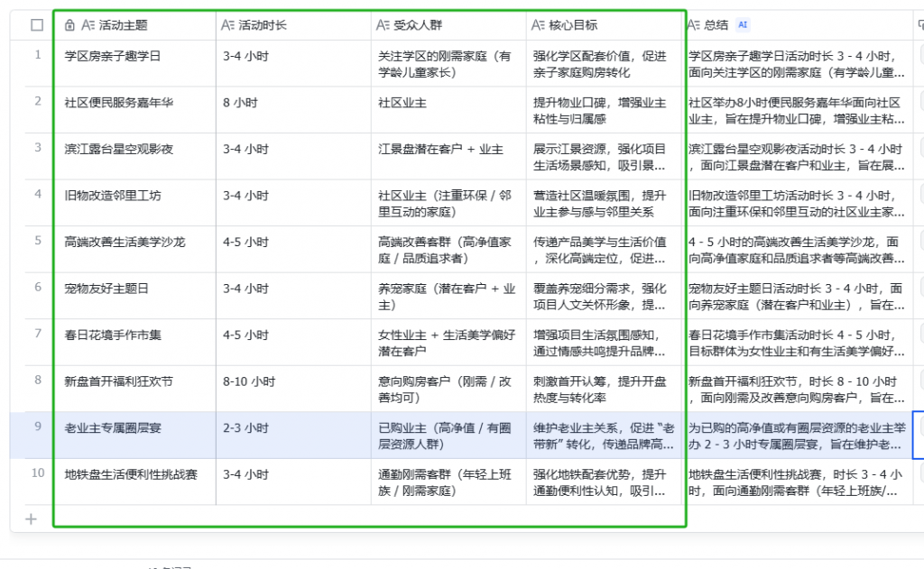Image resolution: width=924 pixels, height=569 pixels.
Task: Click summary cell starting 为已购的高净值
Action: pyautogui.click(x=798, y=436)
